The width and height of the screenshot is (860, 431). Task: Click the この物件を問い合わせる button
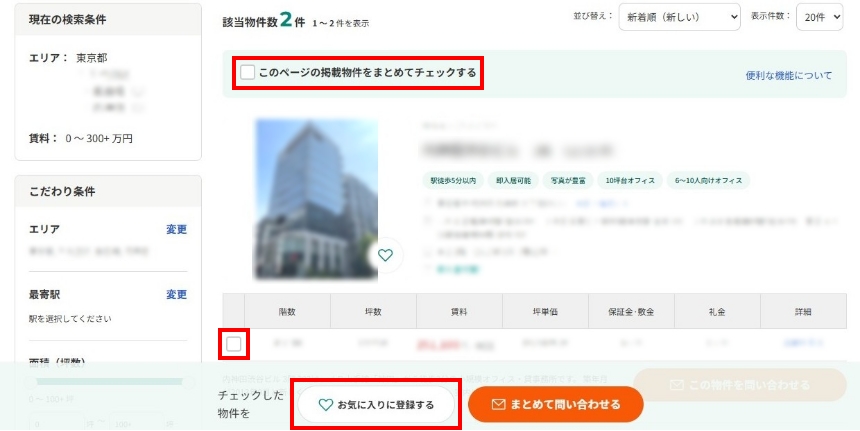click(739, 385)
